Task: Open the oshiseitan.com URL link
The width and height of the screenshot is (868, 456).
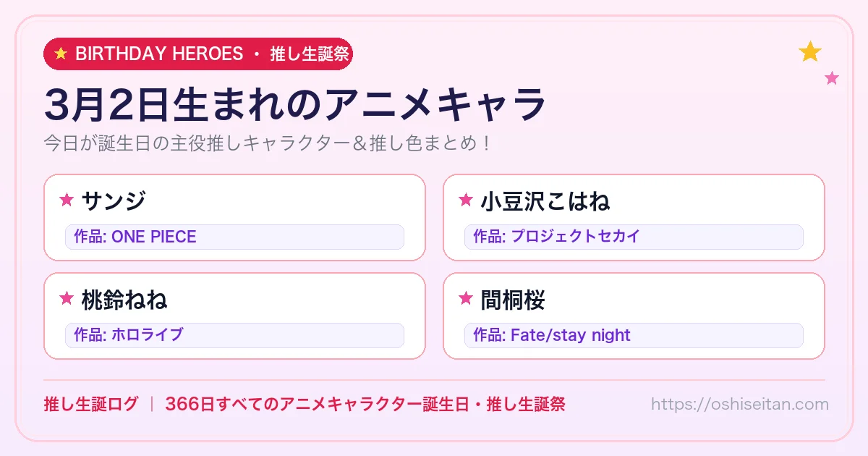Action: click(x=740, y=405)
